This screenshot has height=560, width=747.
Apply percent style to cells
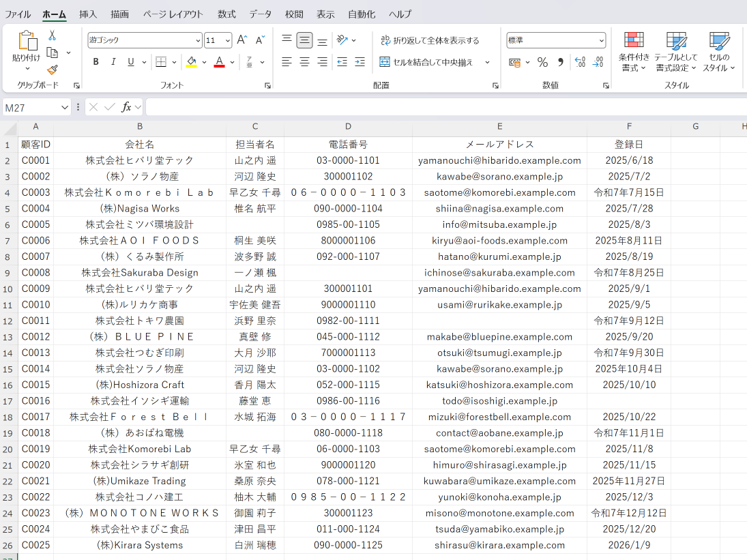tap(542, 62)
